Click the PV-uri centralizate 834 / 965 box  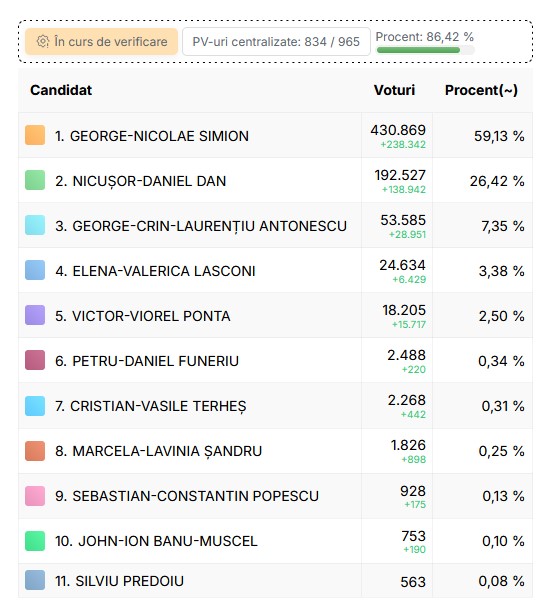coord(276,41)
